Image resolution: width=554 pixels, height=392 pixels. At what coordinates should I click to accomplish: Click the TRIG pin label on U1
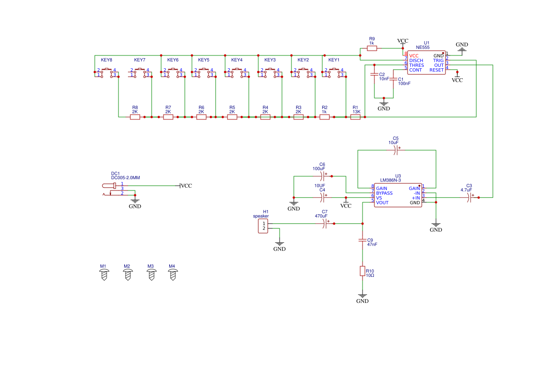[x=438, y=61]
